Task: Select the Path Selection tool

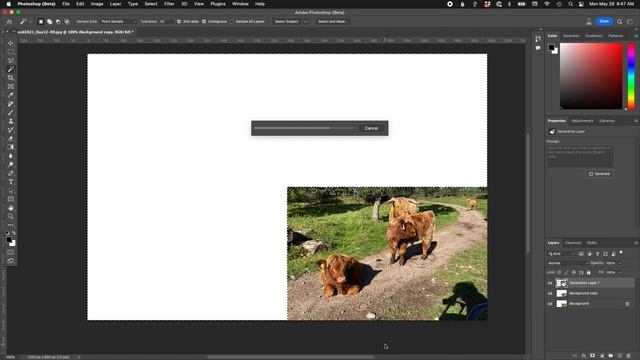Action: point(11,191)
